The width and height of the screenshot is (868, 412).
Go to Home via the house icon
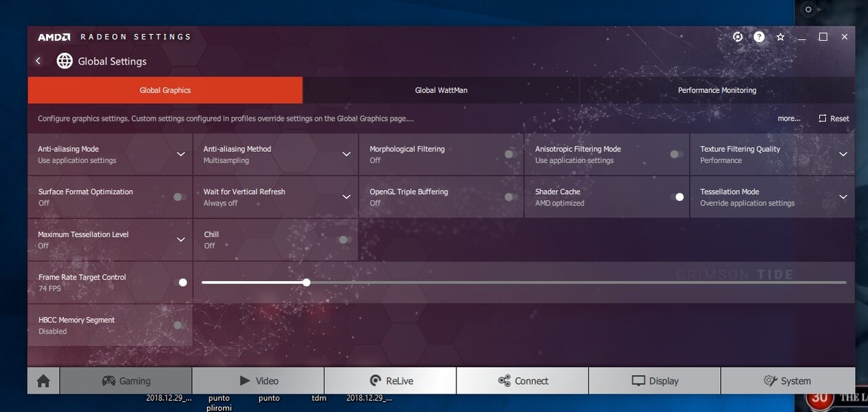pos(43,381)
